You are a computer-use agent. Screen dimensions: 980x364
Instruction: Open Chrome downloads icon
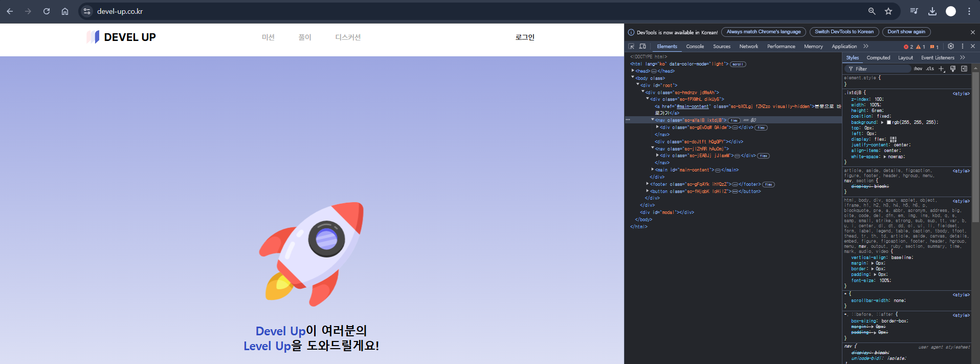pyautogui.click(x=932, y=11)
